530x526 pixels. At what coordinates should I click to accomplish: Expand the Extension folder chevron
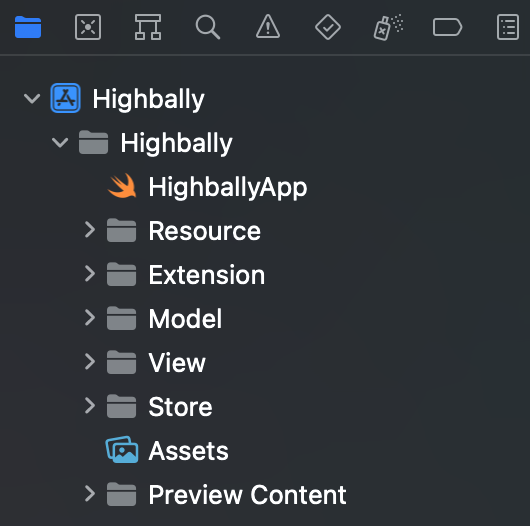90,274
